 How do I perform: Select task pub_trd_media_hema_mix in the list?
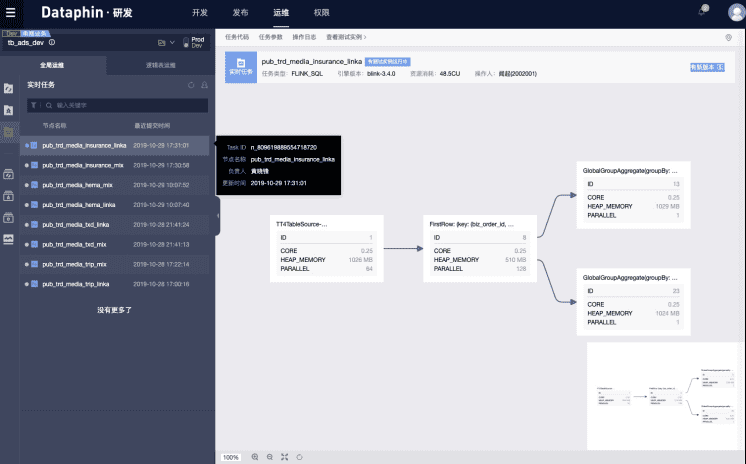pos(115,185)
